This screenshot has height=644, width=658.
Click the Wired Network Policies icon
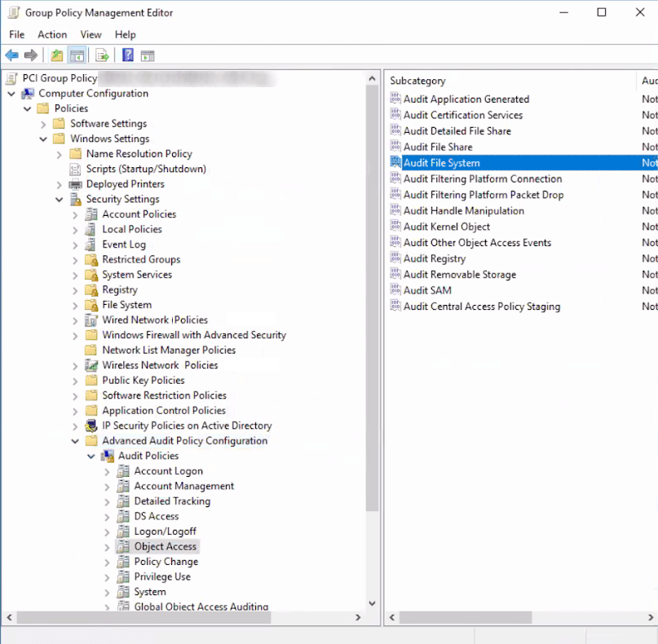[x=91, y=320]
